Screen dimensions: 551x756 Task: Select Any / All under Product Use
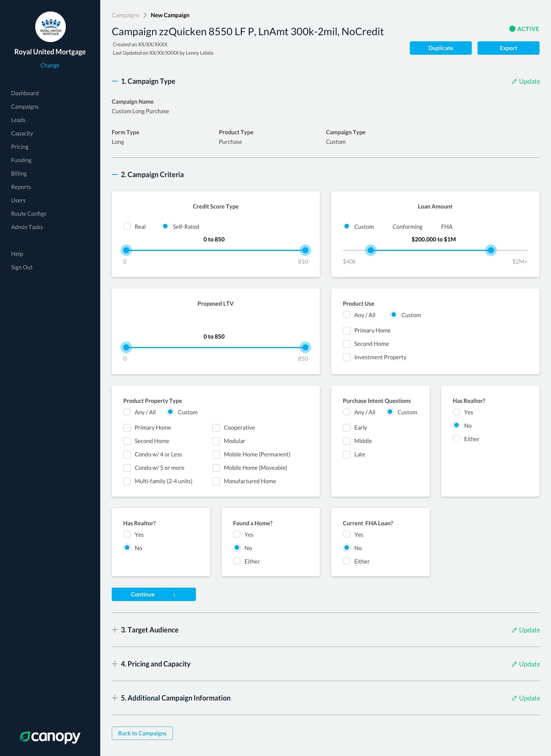pyautogui.click(x=347, y=314)
